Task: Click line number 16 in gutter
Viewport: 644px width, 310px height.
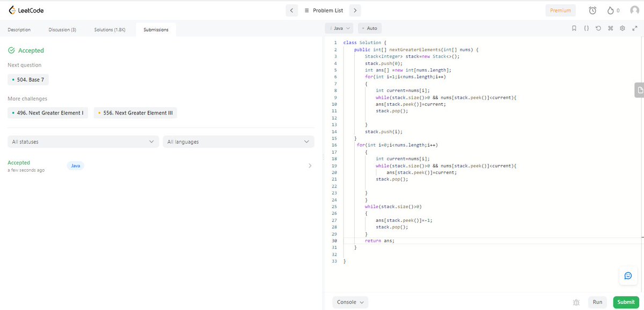Action: click(334, 145)
